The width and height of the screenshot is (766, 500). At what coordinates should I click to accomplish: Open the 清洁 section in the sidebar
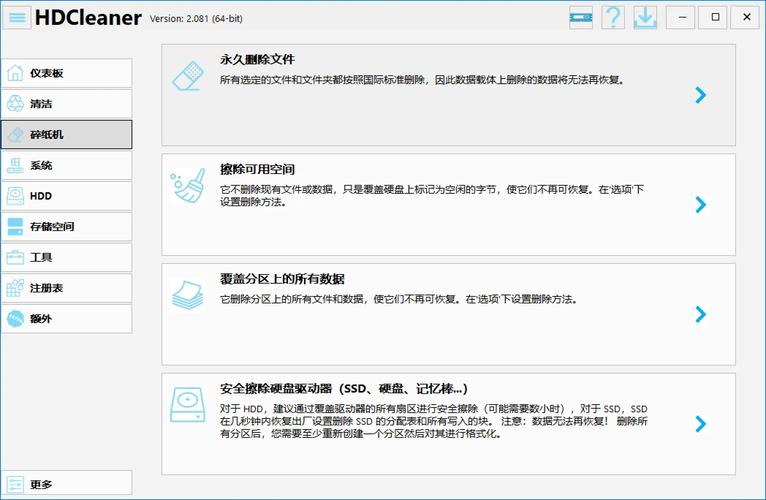coord(66,103)
